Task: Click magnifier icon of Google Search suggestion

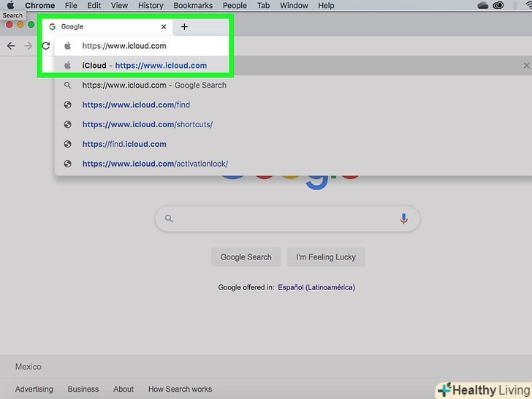Action: (67, 85)
